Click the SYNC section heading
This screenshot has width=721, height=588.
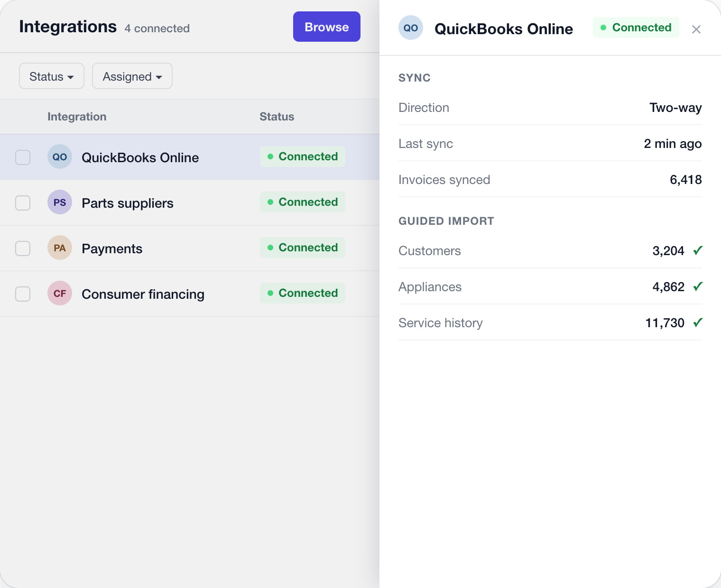click(415, 78)
